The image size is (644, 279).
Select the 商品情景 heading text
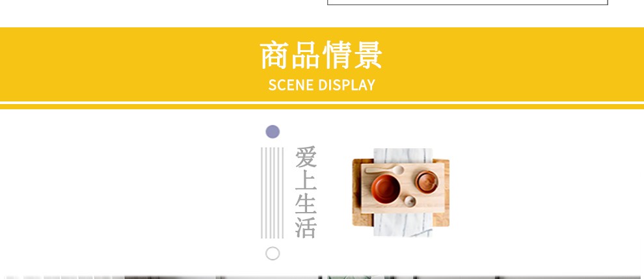tap(321, 55)
